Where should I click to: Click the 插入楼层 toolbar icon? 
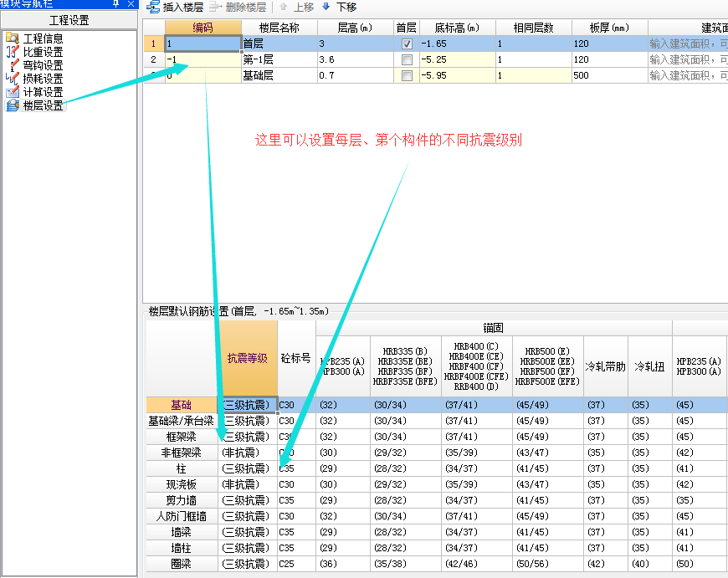click(153, 7)
